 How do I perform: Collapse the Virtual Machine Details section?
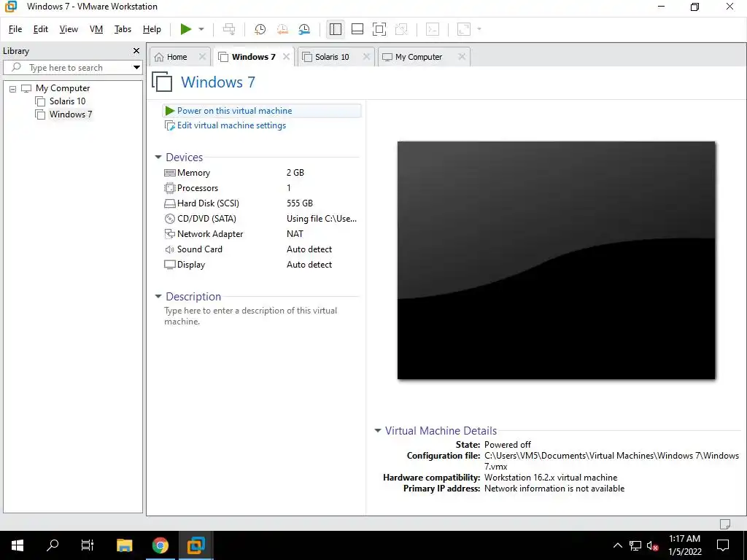tap(378, 430)
